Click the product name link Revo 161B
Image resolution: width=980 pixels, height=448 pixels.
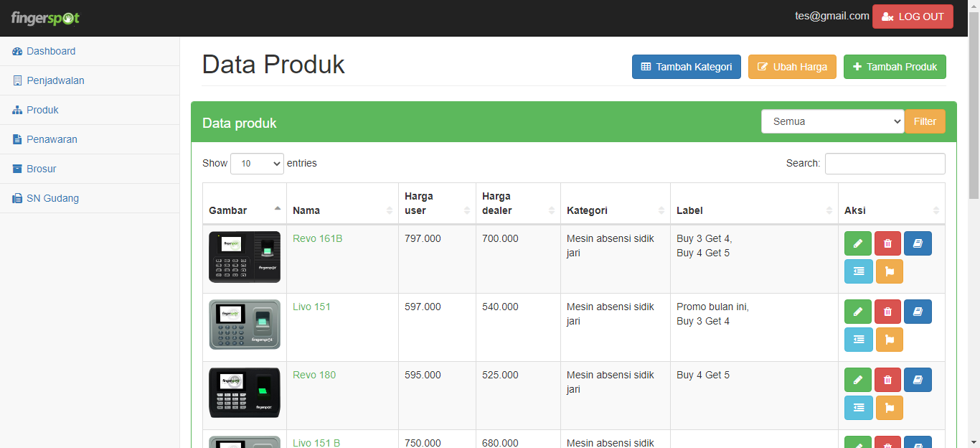(x=317, y=238)
